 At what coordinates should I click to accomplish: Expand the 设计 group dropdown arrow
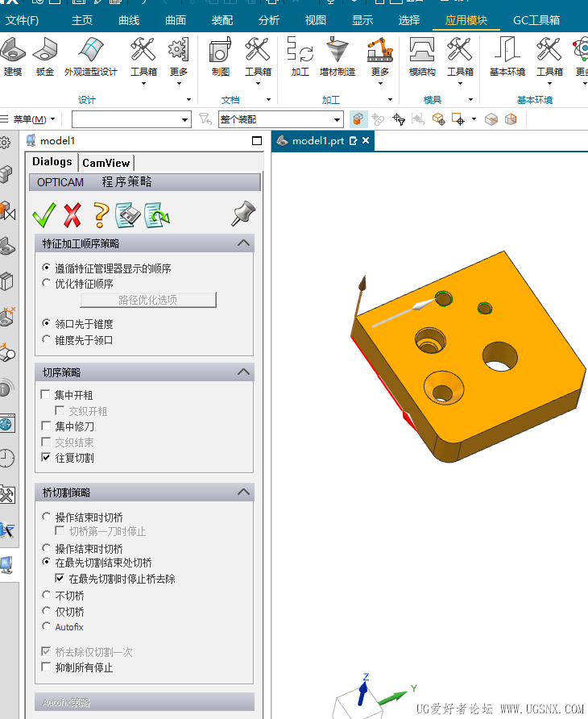[188, 99]
